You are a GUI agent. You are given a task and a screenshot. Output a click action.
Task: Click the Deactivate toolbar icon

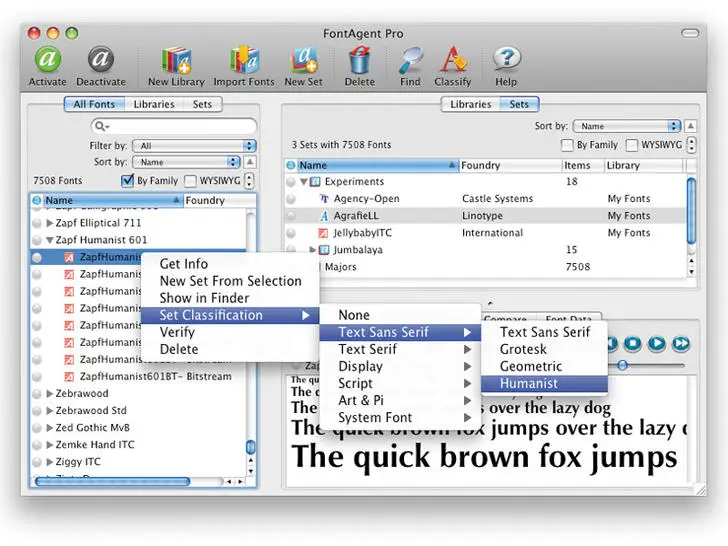pyautogui.click(x=101, y=60)
